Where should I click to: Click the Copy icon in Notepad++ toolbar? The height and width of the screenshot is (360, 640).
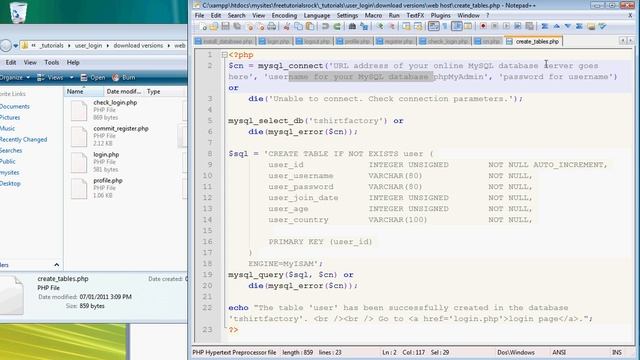(298, 27)
